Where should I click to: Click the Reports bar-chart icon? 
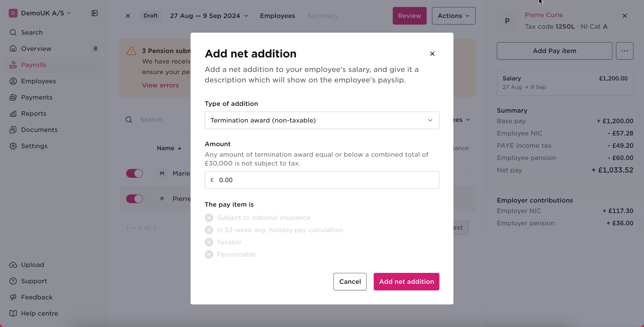coord(13,113)
